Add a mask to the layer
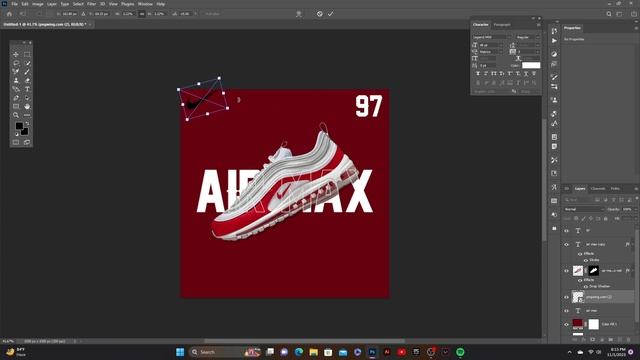 tap(593, 340)
